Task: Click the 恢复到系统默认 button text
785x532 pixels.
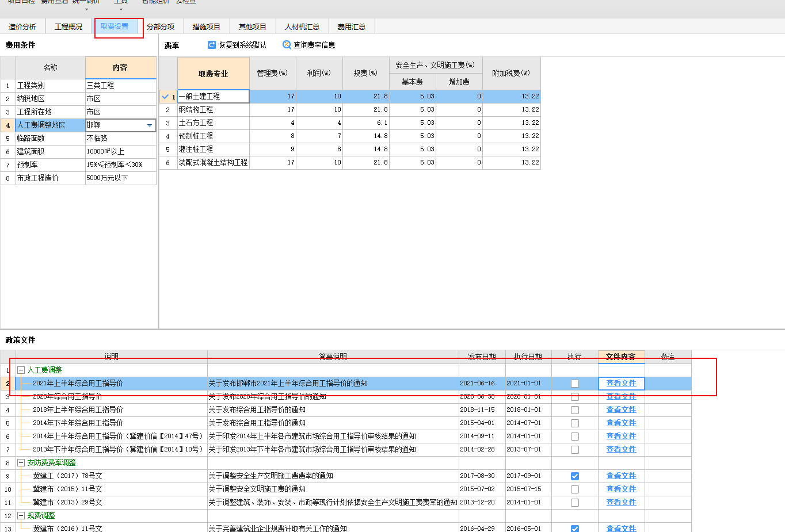Action: click(x=242, y=45)
